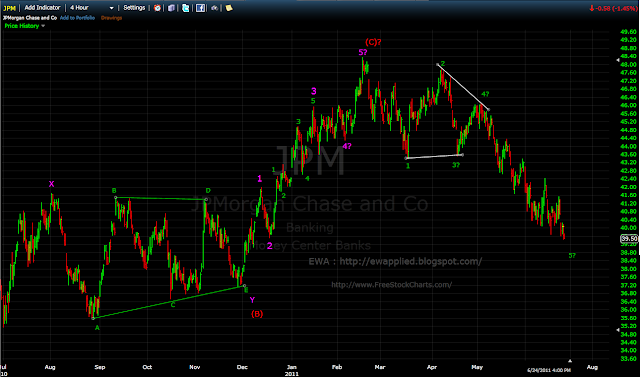
Task: Click the JPM ticker symbol field
Action: 9,8
